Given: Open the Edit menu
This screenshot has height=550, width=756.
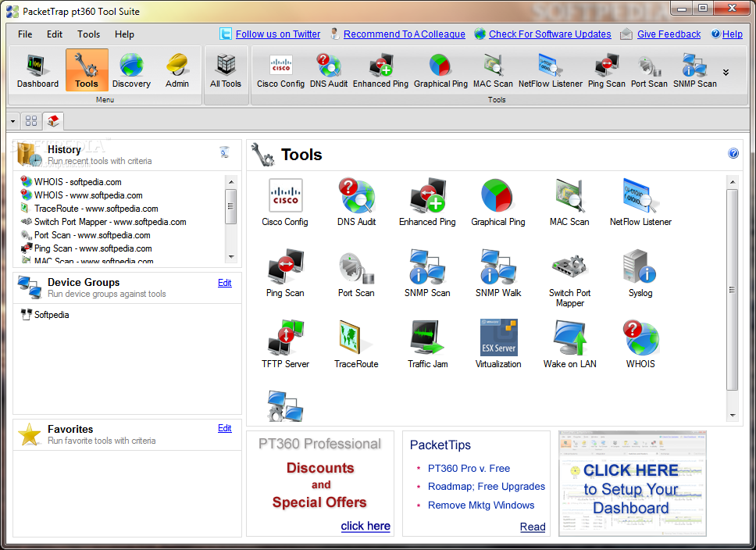Looking at the screenshot, I should [55, 34].
